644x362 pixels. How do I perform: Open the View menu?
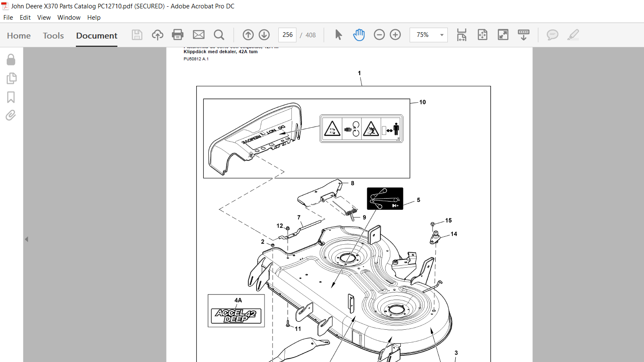coord(44,18)
